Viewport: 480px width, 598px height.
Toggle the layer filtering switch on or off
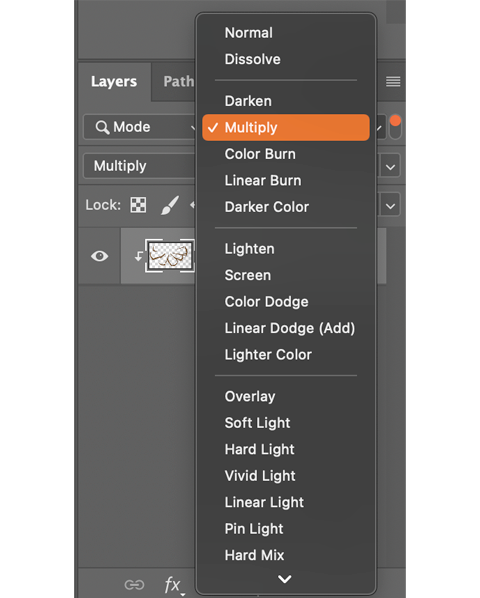pos(395,127)
